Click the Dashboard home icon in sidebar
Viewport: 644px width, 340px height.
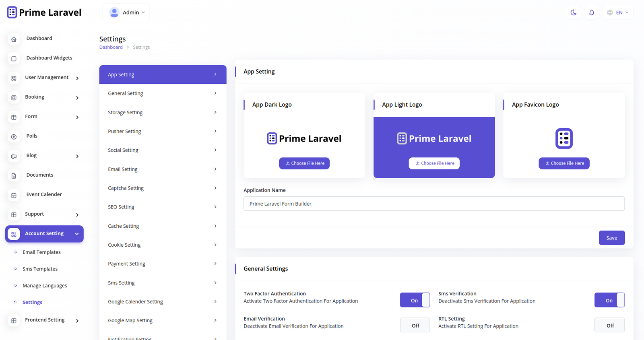tap(14, 39)
